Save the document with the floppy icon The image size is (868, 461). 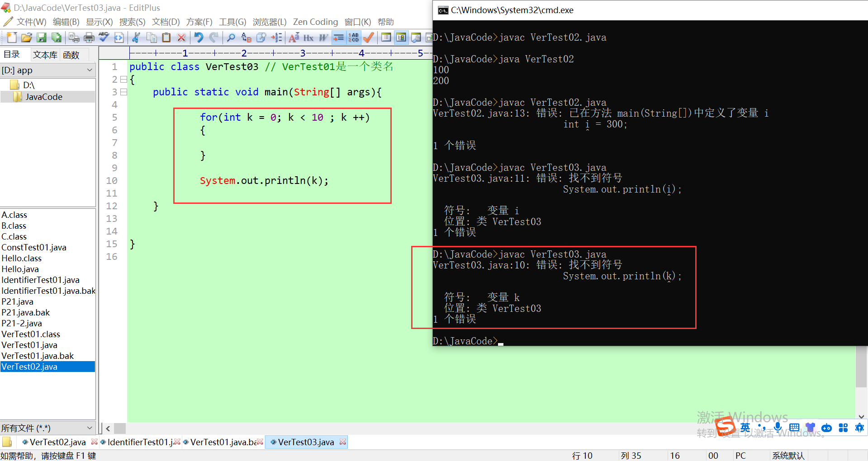[x=42, y=38]
